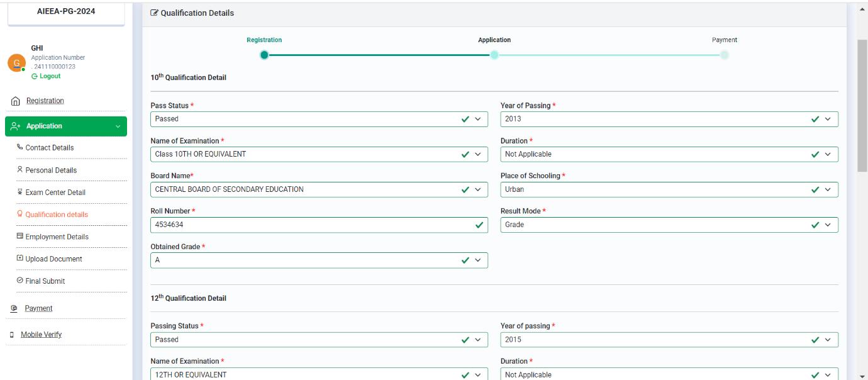This screenshot has width=868, height=380.
Task: Select 10th Year of Passing dropdown
Action: pyautogui.click(x=669, y=119)
